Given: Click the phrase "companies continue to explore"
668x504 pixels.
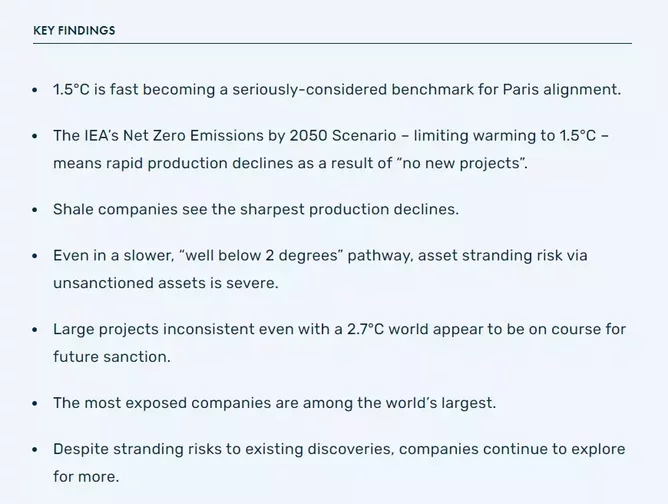Looking at the screenshot, I should 512,449.
